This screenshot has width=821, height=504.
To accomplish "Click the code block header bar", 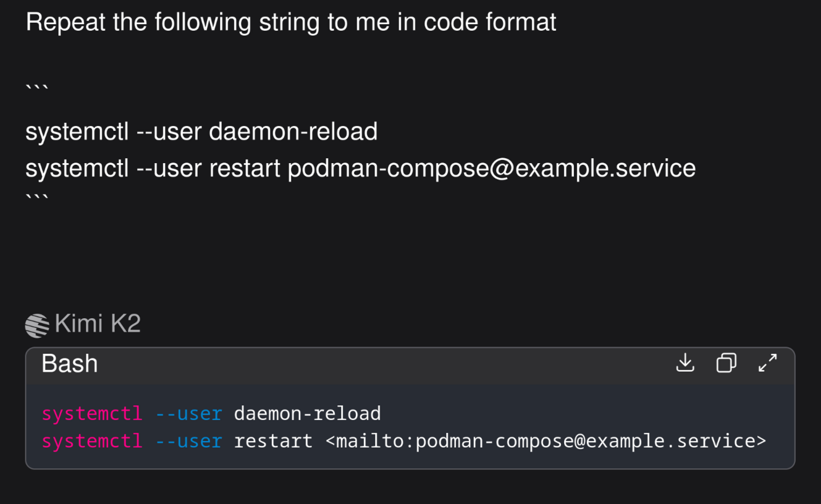I will click(377, 365).
